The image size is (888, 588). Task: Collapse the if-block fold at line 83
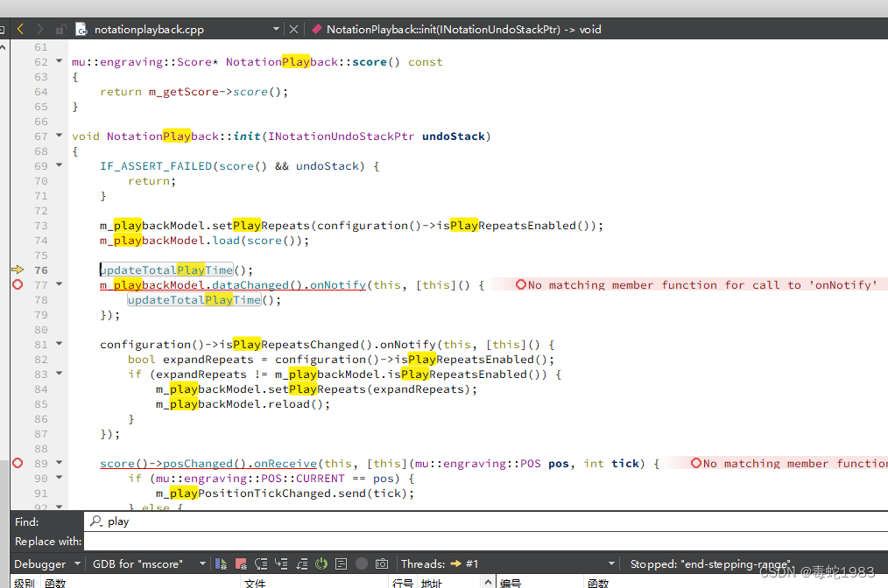tap(59, 374)
